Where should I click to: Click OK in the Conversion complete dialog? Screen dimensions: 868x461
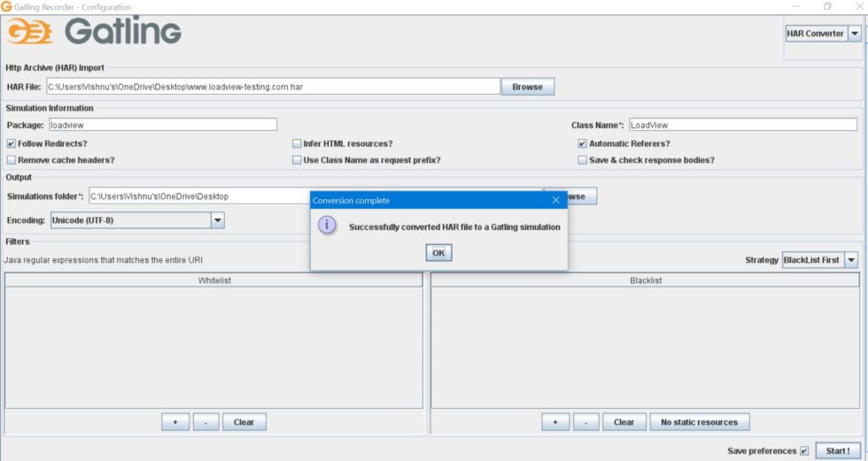tap(438, 253)
